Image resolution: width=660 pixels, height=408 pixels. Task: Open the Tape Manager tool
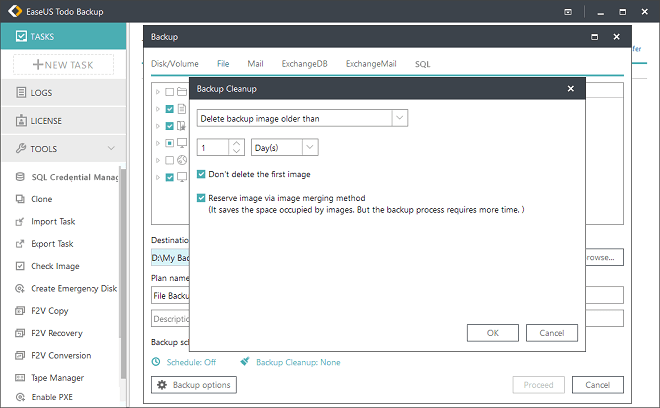pyautogui.click(x=58, y=378)
